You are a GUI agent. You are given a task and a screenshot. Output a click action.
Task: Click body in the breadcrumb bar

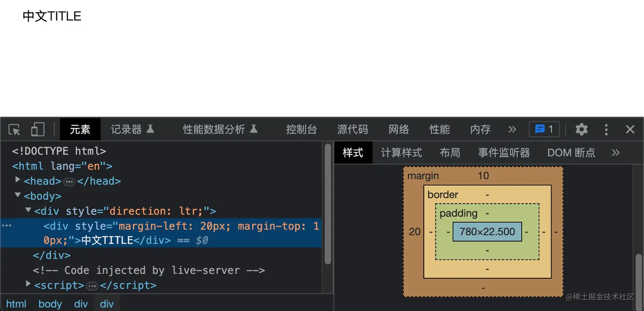(50, 304)
